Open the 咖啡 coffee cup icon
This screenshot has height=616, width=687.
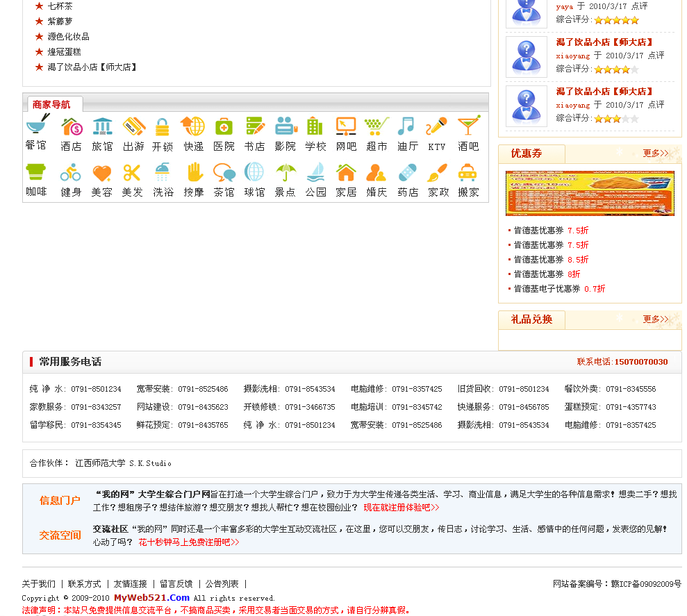pyautogui.click(x=36, y=172)
